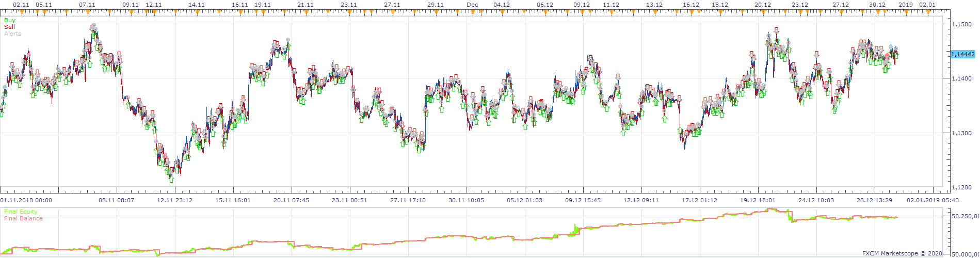This screenshot has width=980, height=258.
Task: Click the 23.11 00:51 timestamp
Action: 350,200
